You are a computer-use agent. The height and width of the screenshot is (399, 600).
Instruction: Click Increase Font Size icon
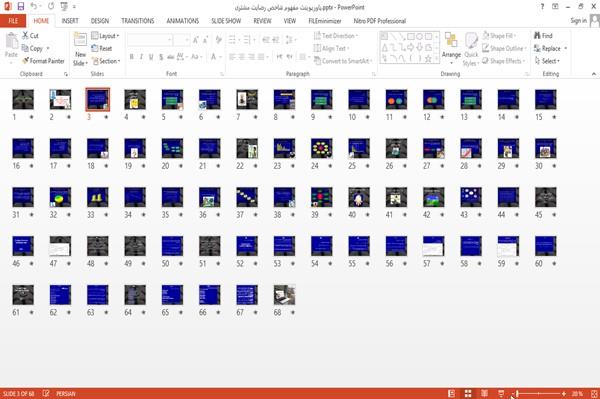(196, 40)
